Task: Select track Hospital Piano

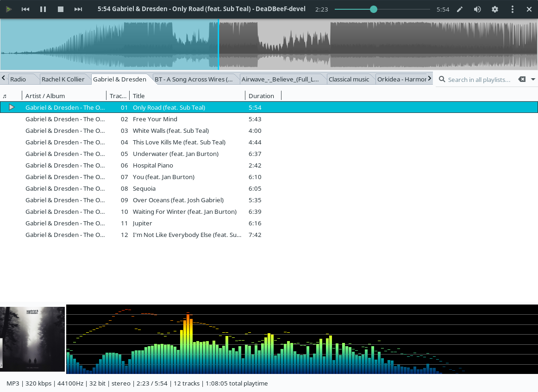Action: (269, 165)
